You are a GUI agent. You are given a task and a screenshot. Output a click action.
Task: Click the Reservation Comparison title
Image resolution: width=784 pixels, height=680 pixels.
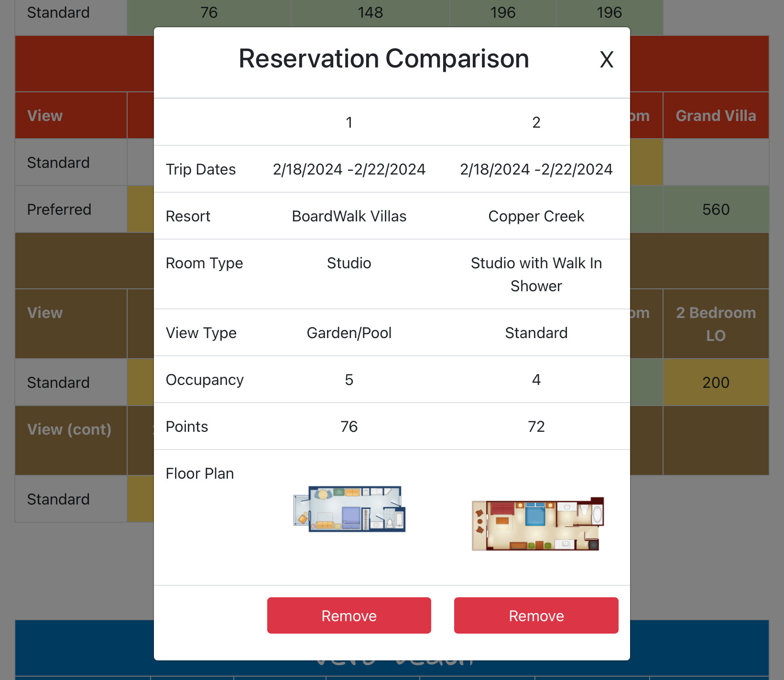383,59
